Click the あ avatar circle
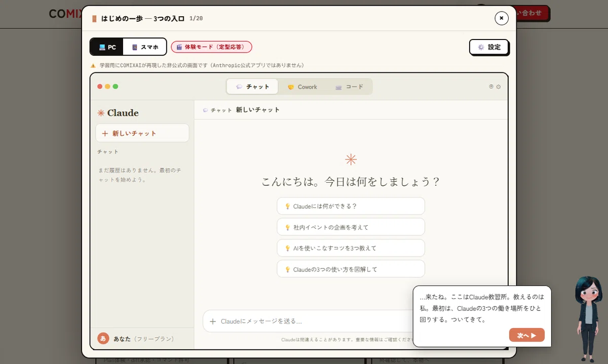 pos(103,338)
